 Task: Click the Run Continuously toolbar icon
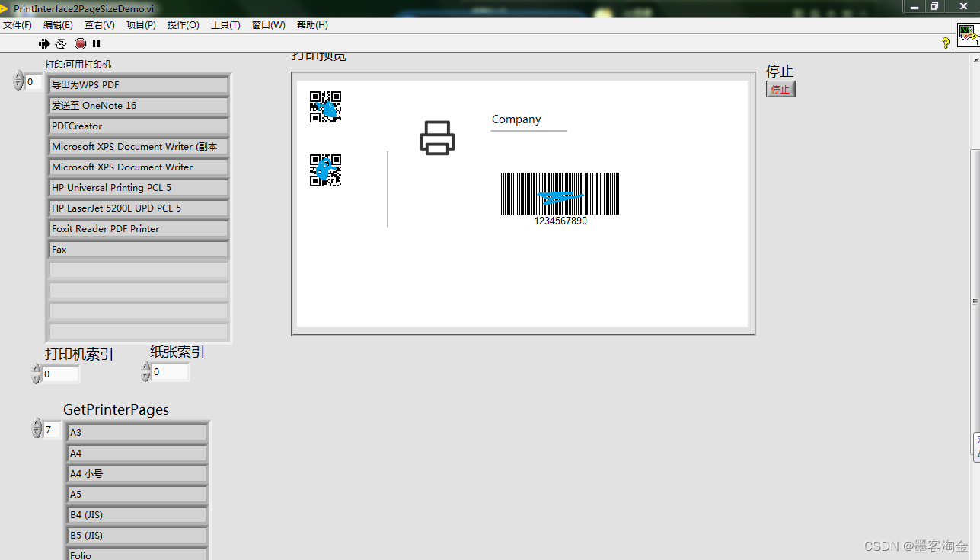pyautogui.click(x=62, y=44)
